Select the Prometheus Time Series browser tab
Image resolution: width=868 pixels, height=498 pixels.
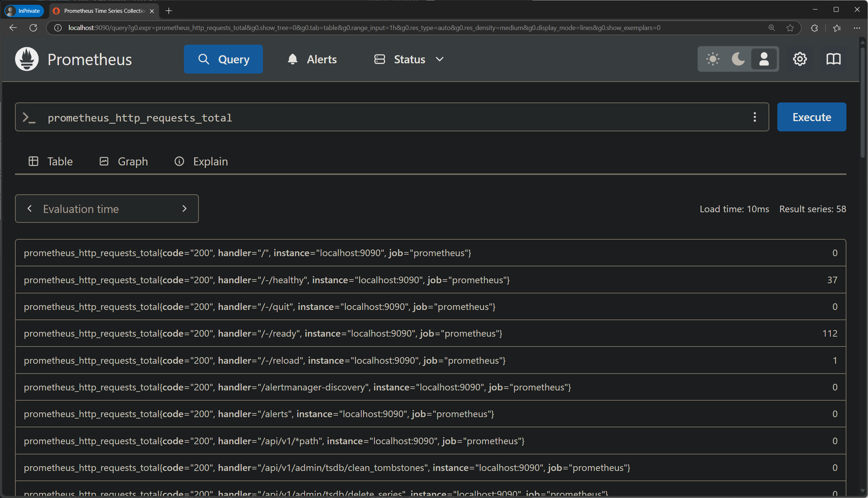point(104,11)
